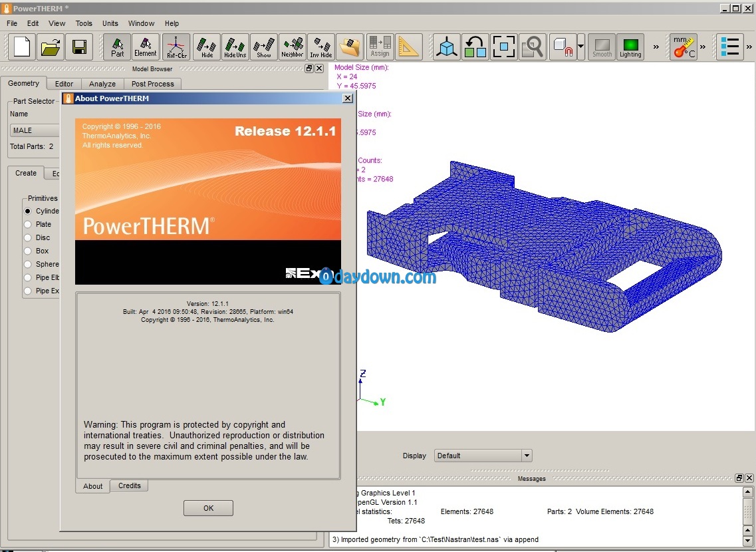Click the folder with part icon
The width and height of the screenshot is (756, 552).
pyautogui.click(x=350, y=47)
